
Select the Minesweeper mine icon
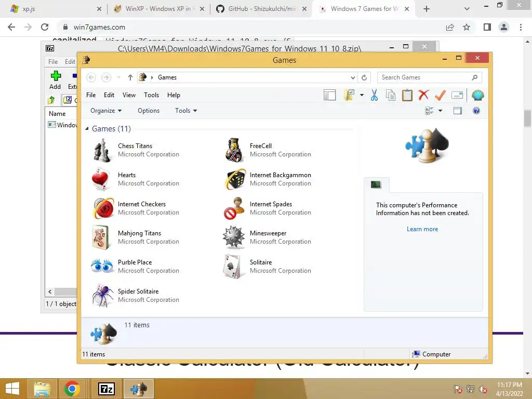click(x=233, y=237)
